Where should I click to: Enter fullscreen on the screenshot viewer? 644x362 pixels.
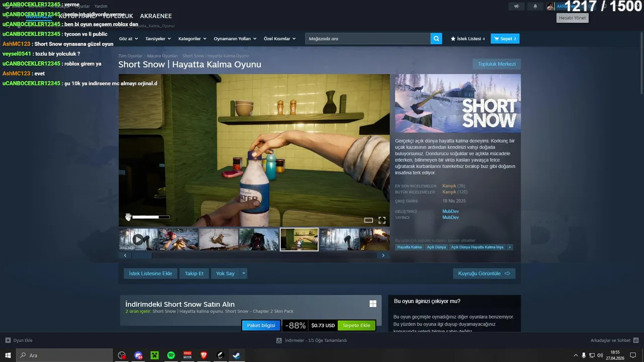[382, 220]
